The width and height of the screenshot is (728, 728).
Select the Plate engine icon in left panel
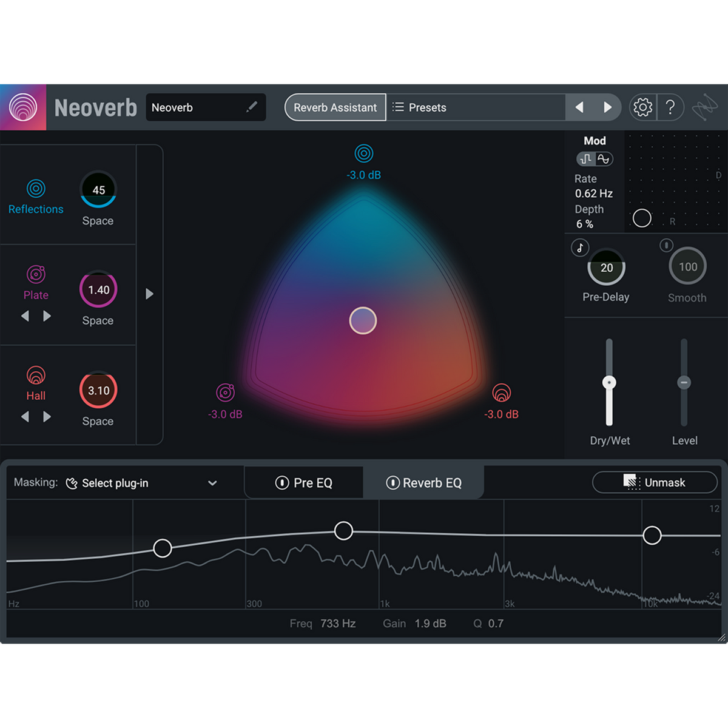(36, 275)
